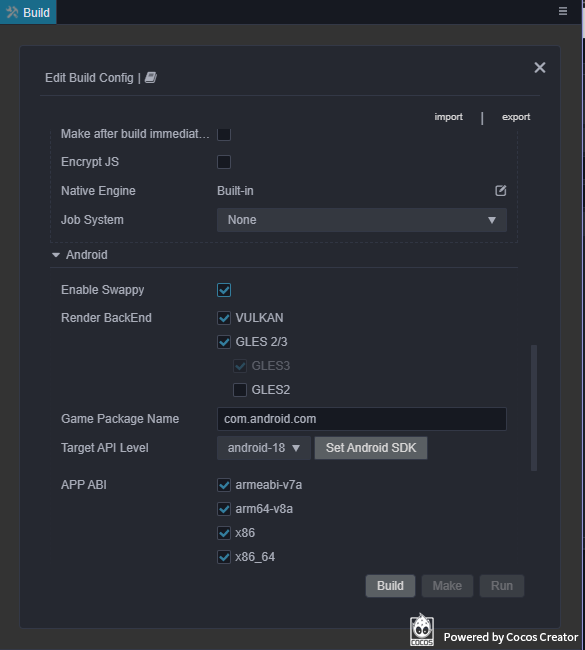Open the build config documentation book icon
This screenshot has height=650, width=585.
point(150,78)
